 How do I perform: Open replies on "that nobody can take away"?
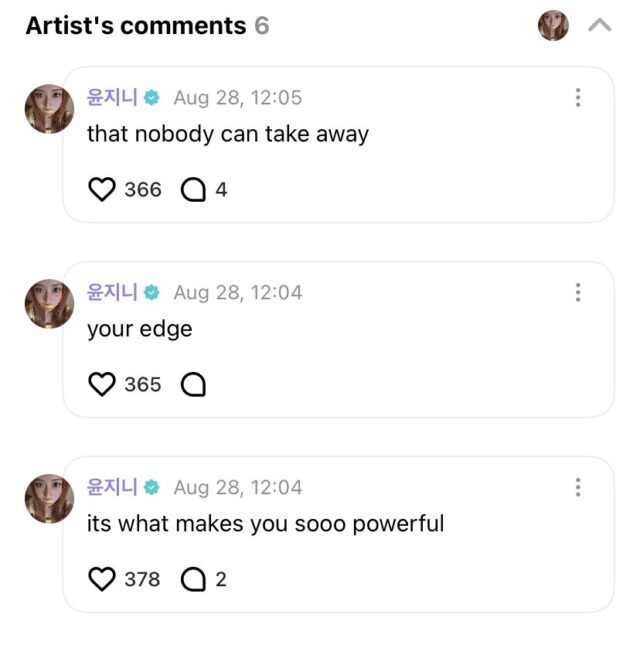point(193,189)
